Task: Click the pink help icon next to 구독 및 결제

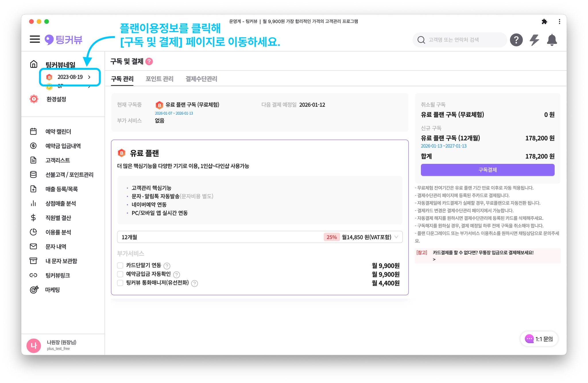Action: click(x=149, y=61)
